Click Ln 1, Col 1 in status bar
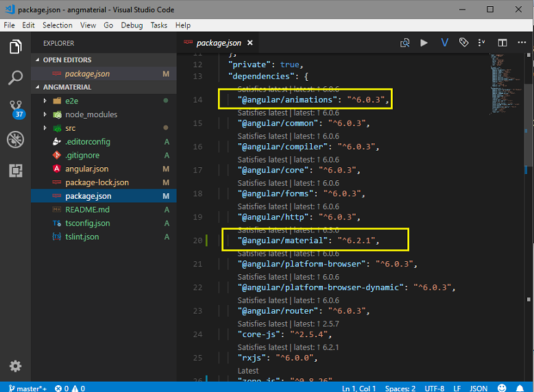The height and width of the screenshot is (392, 534). pos(359,389)
